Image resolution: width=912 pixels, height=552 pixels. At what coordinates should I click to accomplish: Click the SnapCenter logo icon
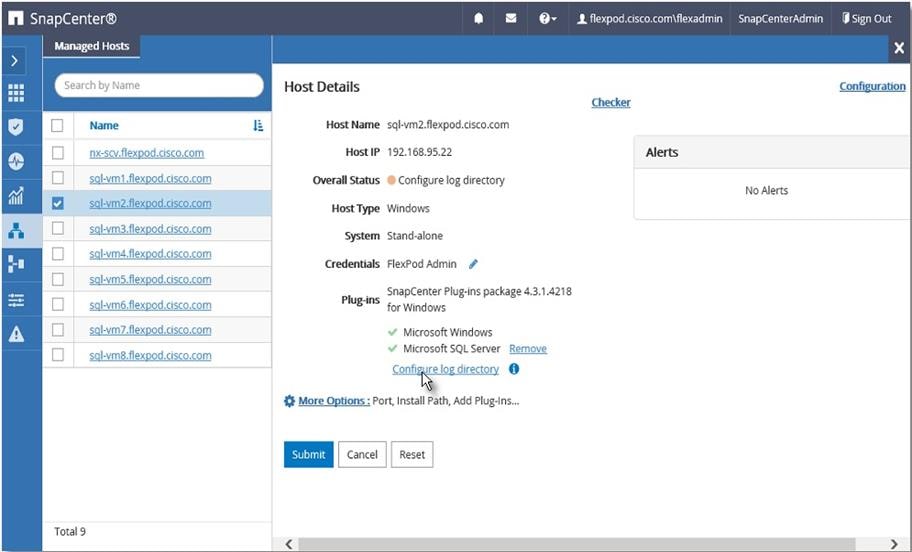pyautogui.click(x=16, y=19)
